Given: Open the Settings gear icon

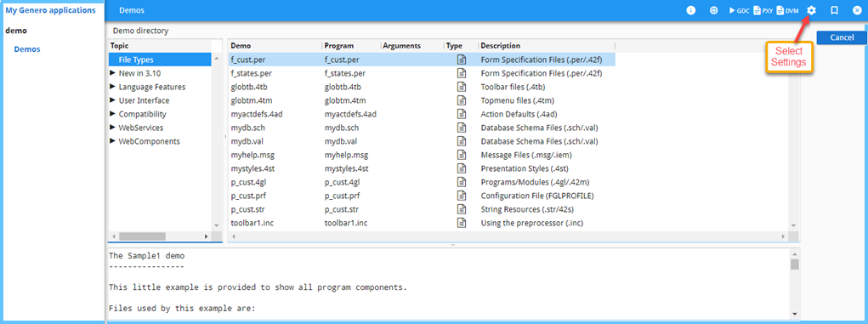Looking at the screenshot, I should click(x=812, y=10).
